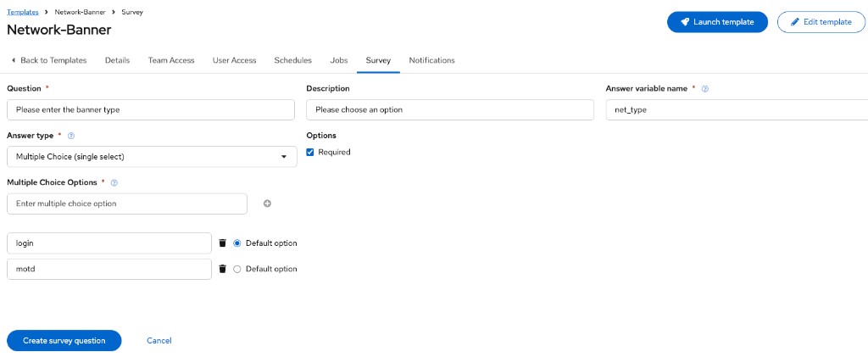Open help icon next to Answer type

pos(71,136)
